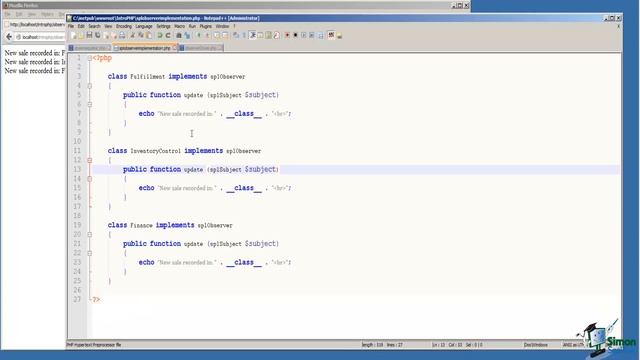Paste clipboard using the toolbar paste icon
This screenshot has width=640, height=360.
[x=149, y=36]
